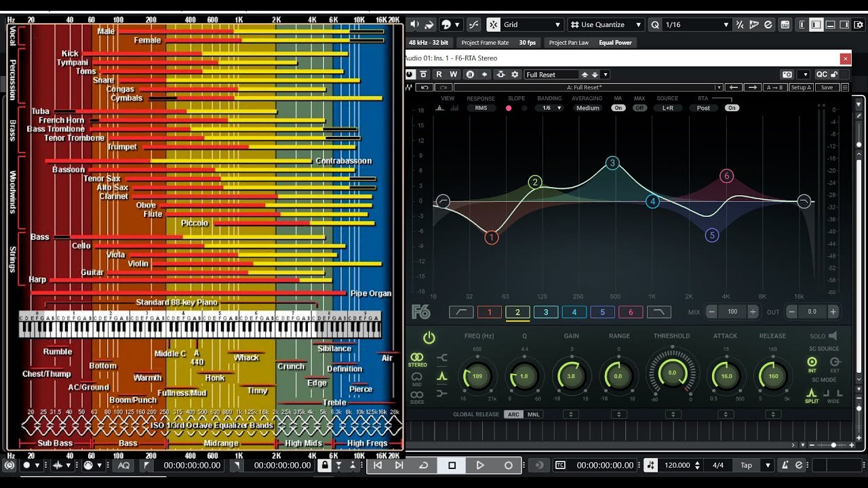Choose the bell filter shape icon

coord(442,375)
